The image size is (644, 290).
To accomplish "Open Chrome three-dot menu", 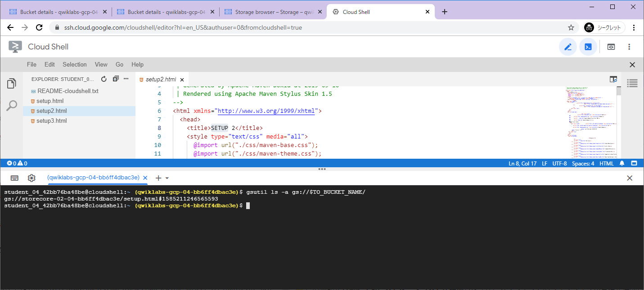I will tap(634, 27).
